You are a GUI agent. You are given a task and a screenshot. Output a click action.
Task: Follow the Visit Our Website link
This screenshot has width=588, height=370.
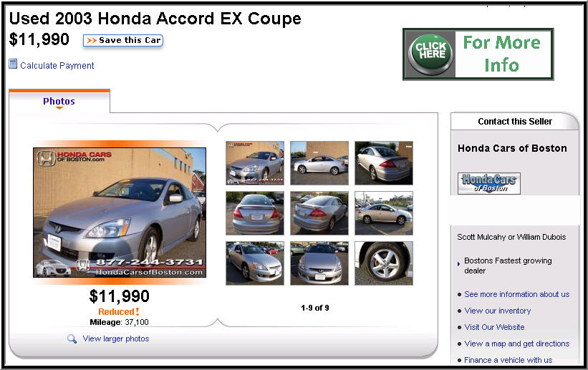(x=494, y=327)
